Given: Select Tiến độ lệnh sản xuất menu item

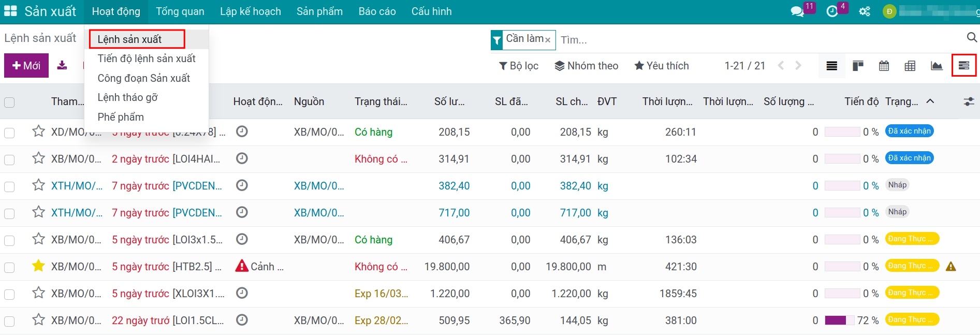Looking at the screenshot, I should [147, 59].
